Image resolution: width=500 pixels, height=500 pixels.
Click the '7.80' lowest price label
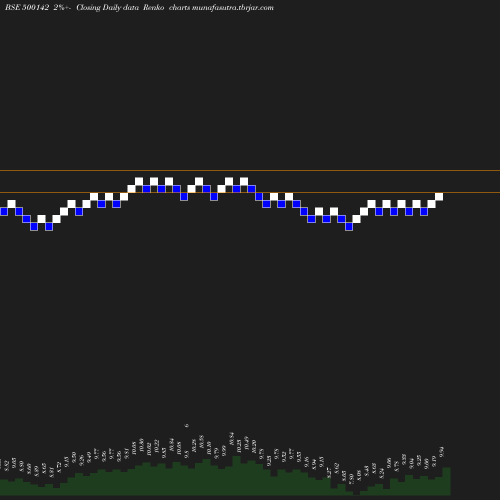[x=351, y=478]
